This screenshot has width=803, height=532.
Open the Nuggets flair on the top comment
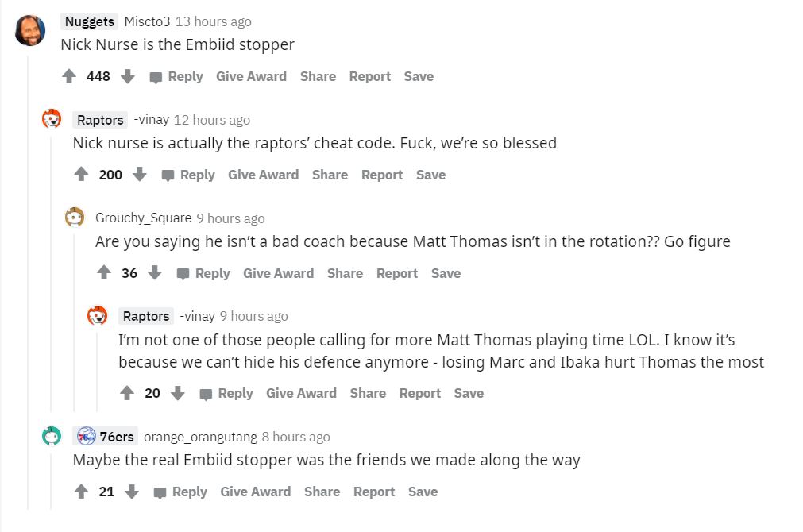[x=89, y=21]
